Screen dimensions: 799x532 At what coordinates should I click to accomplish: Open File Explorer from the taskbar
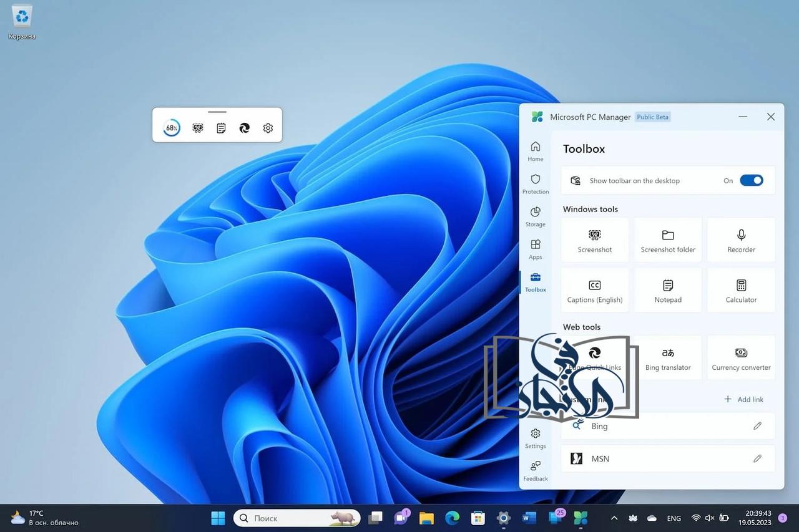(x=426, y=518)
